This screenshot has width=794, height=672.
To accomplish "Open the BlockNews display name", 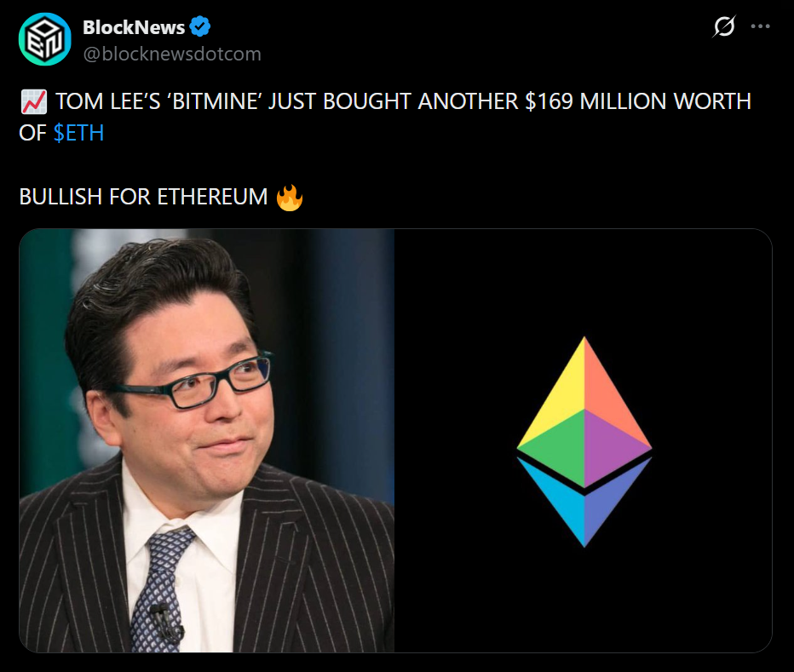I will pos(134,27).
